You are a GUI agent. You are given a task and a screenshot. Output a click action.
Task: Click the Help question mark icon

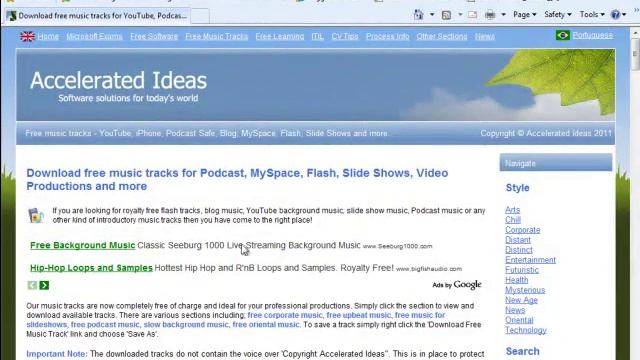click(x=615, y=15)
